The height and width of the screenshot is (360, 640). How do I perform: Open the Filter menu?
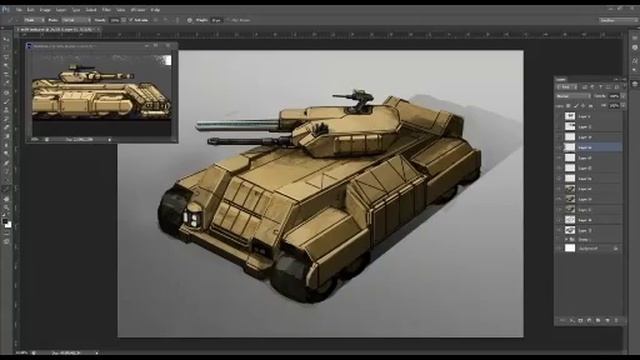106,10
